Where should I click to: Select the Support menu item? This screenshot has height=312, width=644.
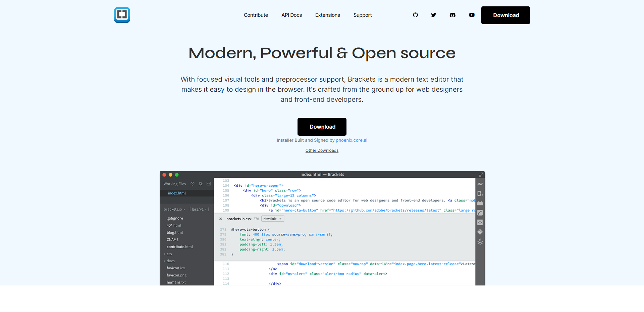363,15
